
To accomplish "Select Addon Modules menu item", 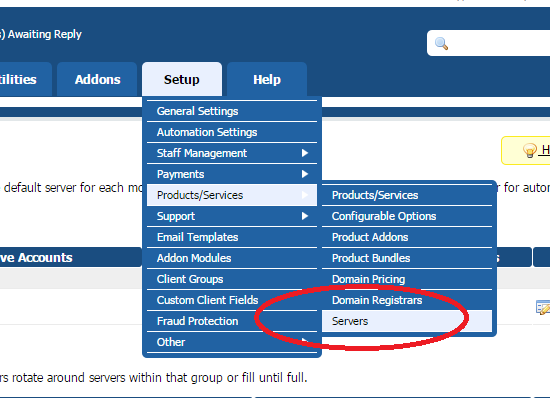I will tap(232, 258).
